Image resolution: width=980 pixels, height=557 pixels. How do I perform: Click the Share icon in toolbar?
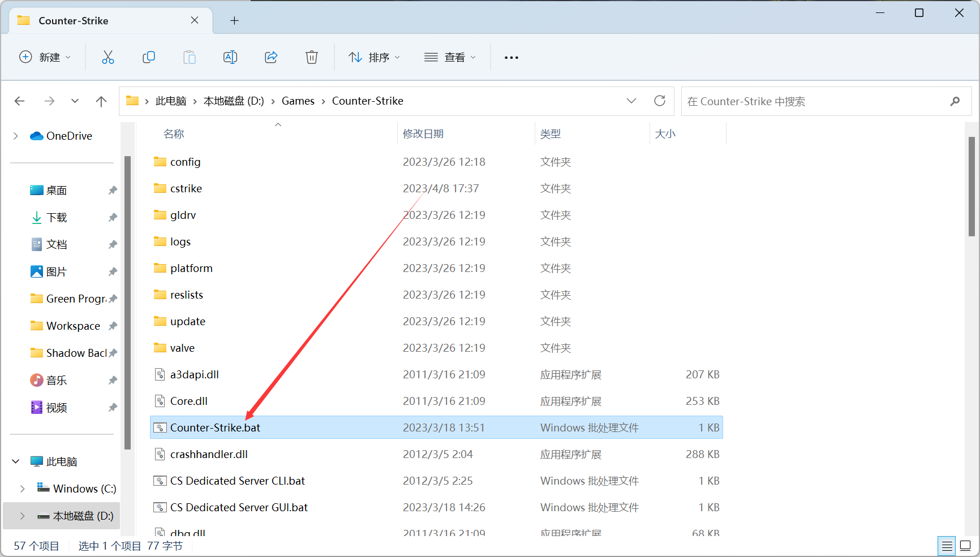coord(271,57)
